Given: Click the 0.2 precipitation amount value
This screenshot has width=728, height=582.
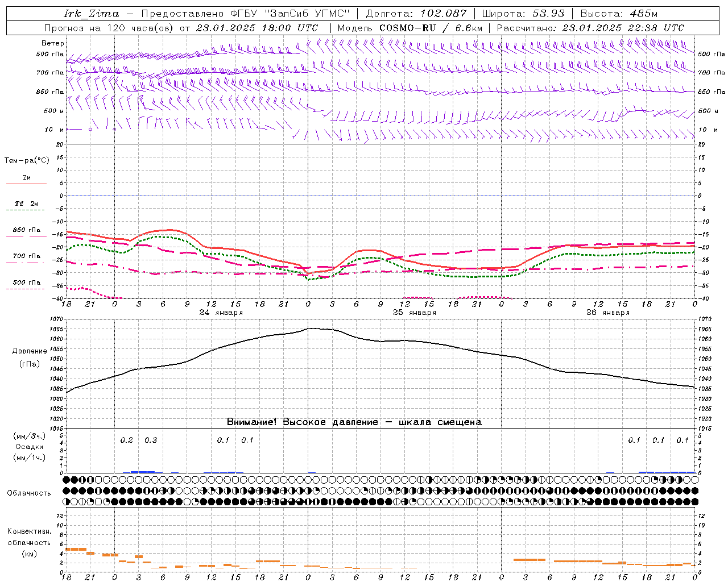Looking at the screenshot, I should [x=126, y=440].
